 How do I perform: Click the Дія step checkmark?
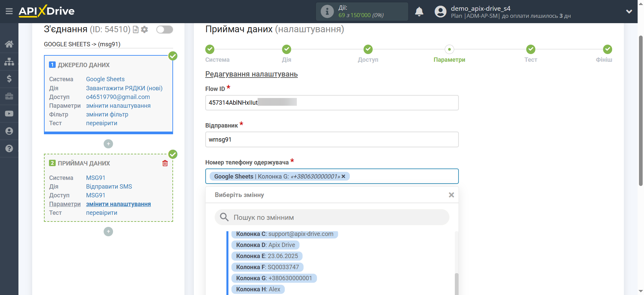(x=286, y=49)
